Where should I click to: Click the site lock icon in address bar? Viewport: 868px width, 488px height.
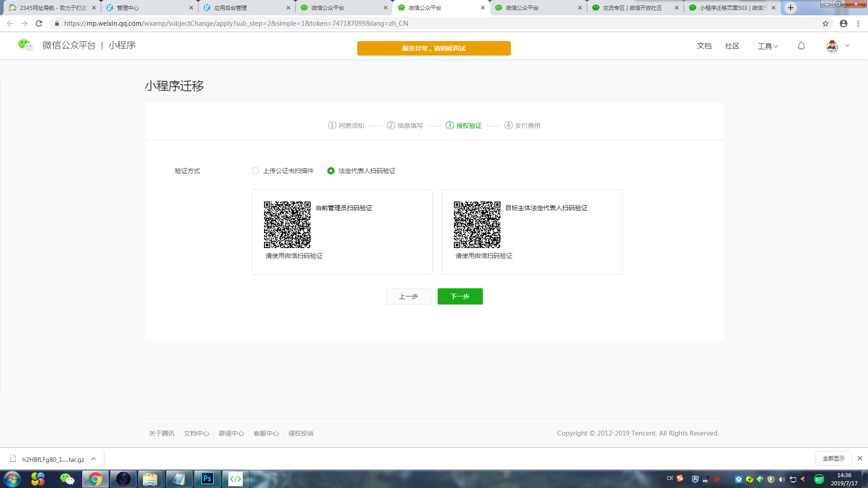pyautogui.click(x=57, y=23)
